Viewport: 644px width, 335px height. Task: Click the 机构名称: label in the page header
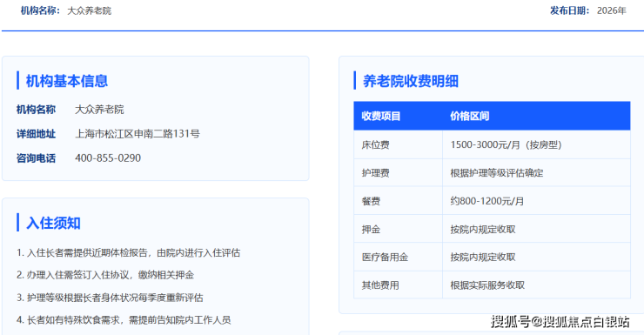click(x=40, y=10)
